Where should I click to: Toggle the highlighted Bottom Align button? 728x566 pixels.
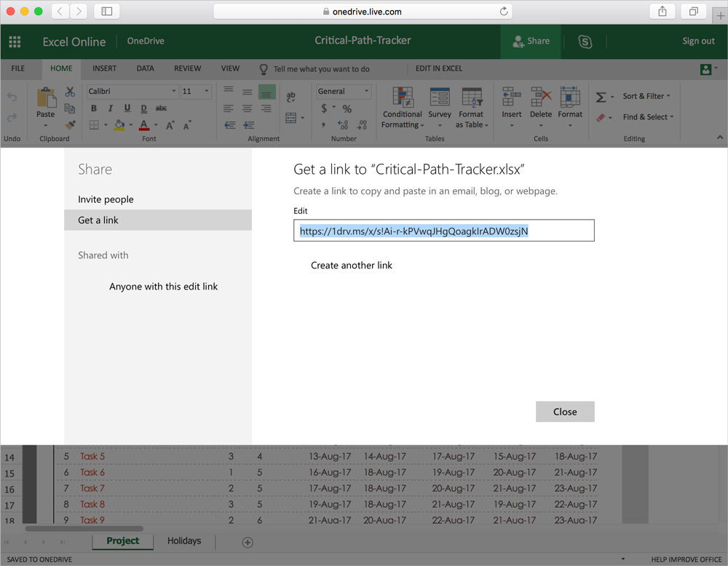[267, 92]
